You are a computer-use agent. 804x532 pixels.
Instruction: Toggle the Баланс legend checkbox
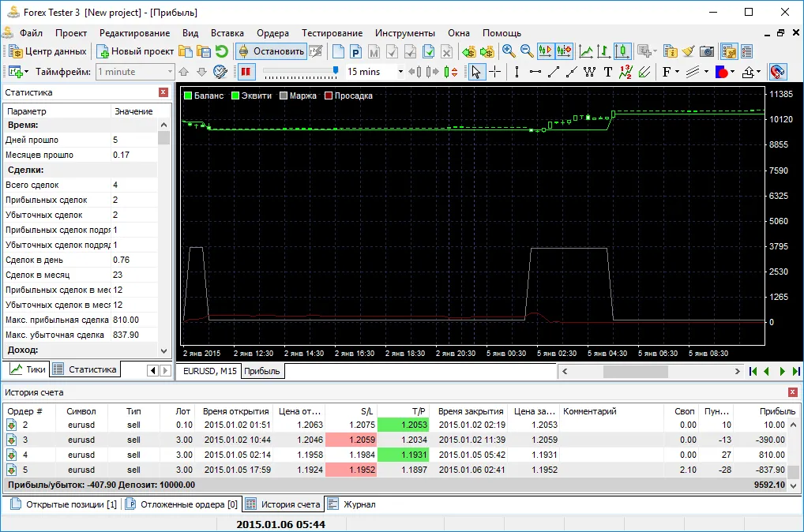point(188,96)
